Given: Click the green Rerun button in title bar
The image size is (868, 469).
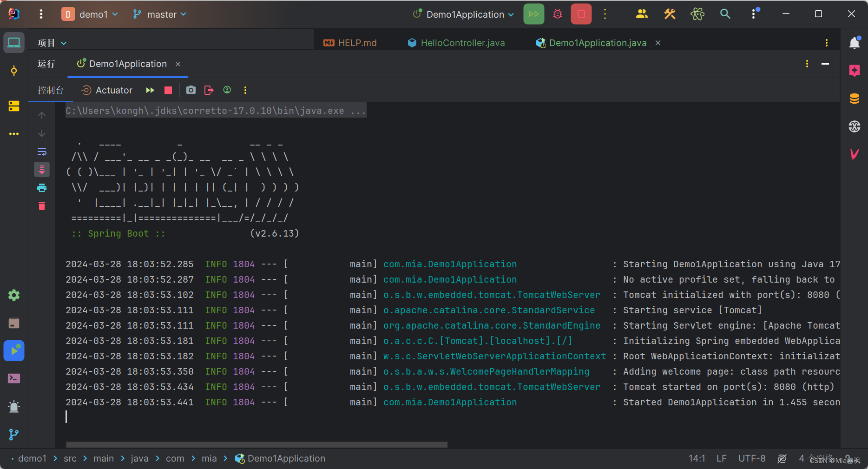Looking at the screenshot, I should 533,14.
